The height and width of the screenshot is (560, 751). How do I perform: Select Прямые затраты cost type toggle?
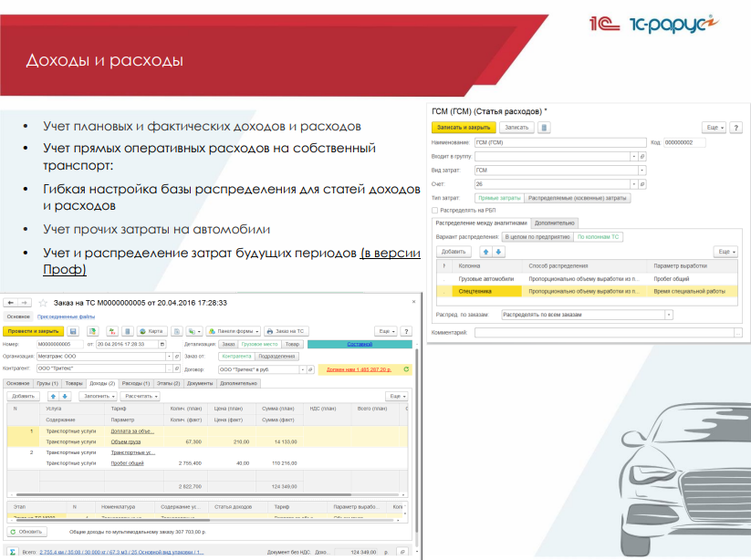point(499,197)
